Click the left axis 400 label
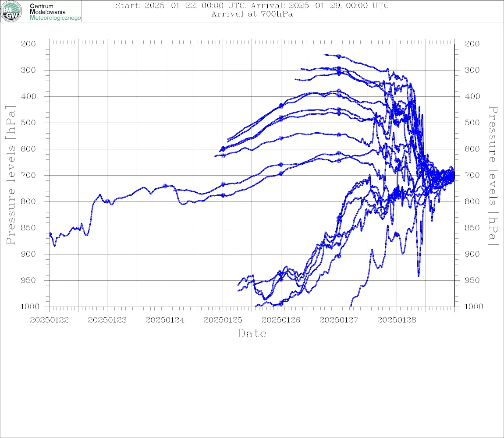The width and height of the screenshot is (504, 438). (x=28, y=96)
